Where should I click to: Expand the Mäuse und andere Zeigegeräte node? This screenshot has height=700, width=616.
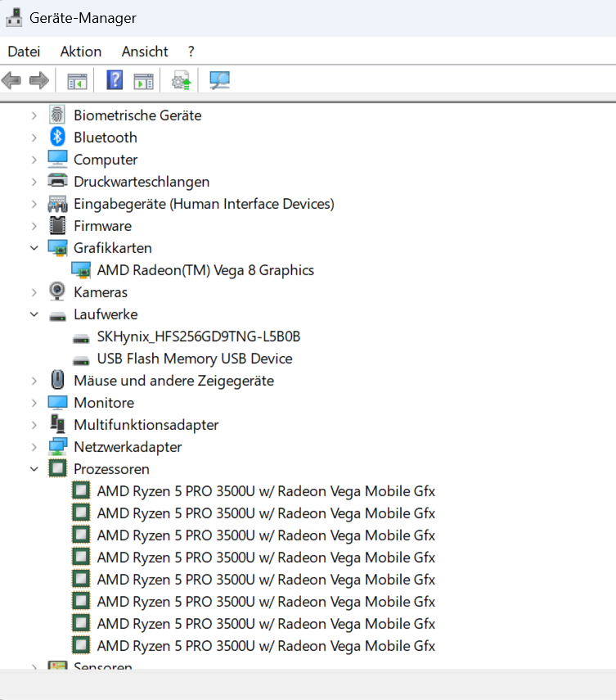pos(34,381)
